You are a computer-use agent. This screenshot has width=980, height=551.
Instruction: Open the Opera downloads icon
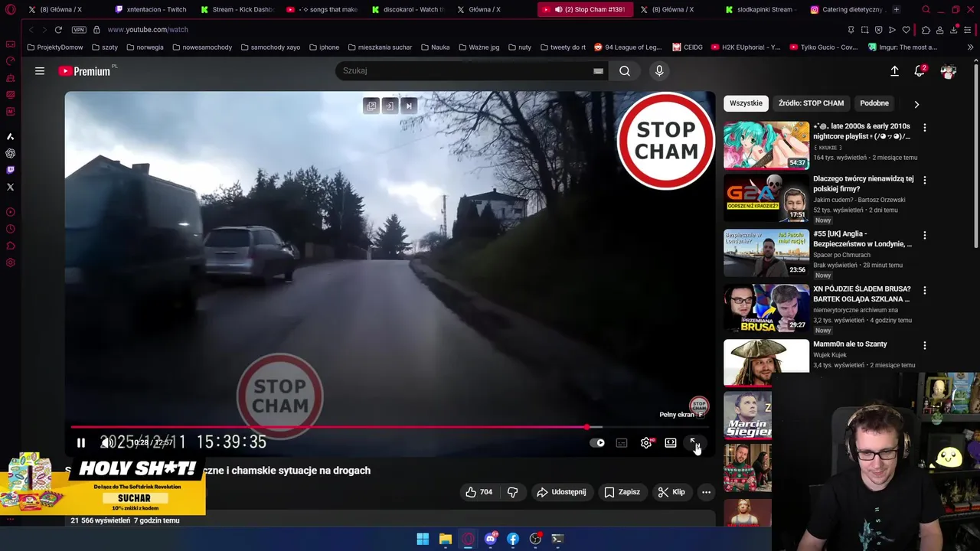click(953, 30)
